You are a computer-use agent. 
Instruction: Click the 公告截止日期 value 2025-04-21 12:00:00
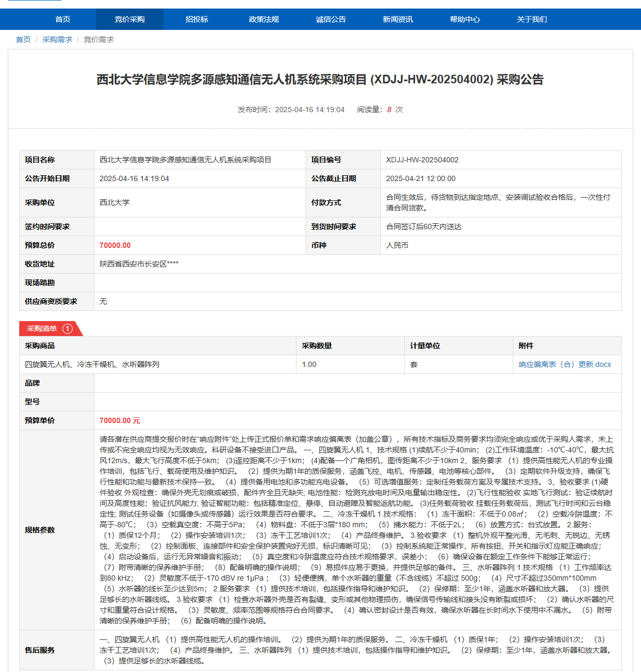coord(420,178)
